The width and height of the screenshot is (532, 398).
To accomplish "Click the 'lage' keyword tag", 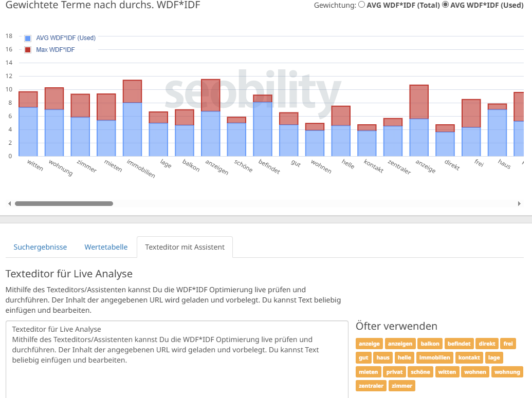I will (x=494, y=357).
